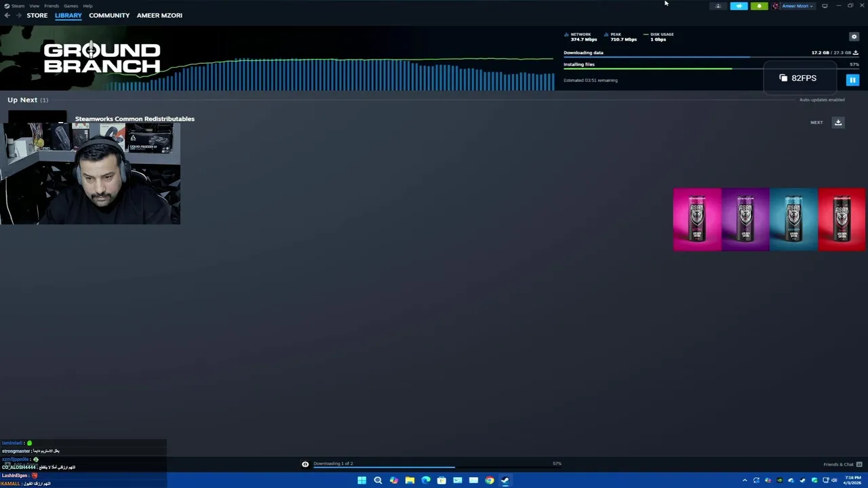Open the COMMUNITY tab
868x488 pixels.
[109, 15]
